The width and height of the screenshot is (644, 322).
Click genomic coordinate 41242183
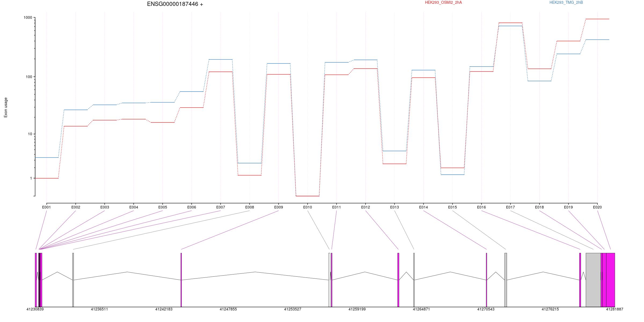coord(164,309)
